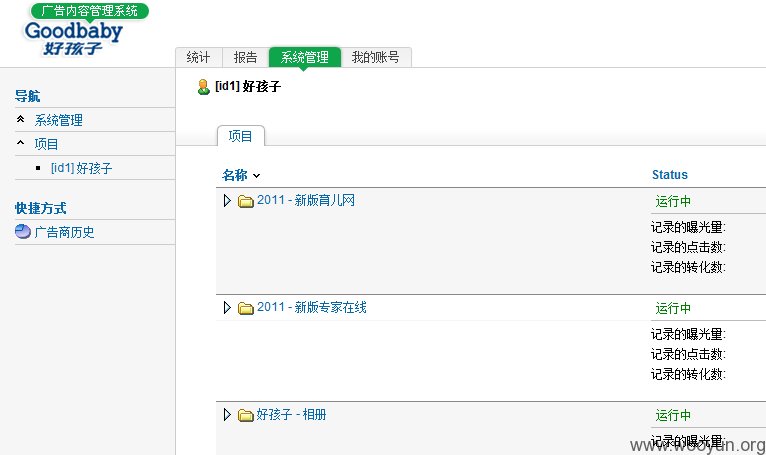Expand the 2011 - 新版专家在线 row triangle
The image size is (766, 455).
point(227,307)
